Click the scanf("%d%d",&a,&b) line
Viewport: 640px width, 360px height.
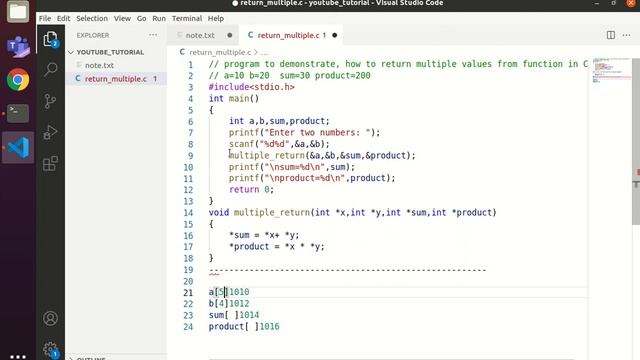279,144
